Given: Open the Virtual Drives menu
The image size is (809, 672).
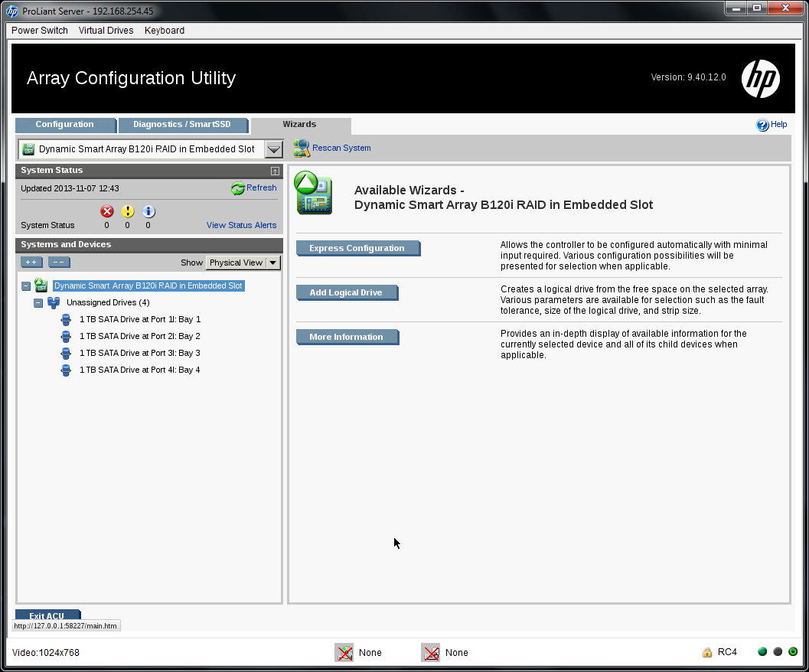Looking at the screenshot, I should click(x=106, y=31).
